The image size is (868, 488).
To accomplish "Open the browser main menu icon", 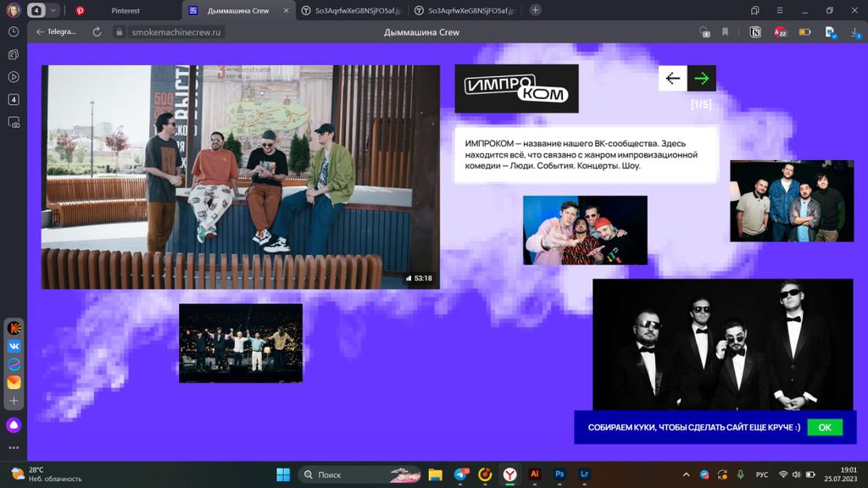I will click(780, 10).
